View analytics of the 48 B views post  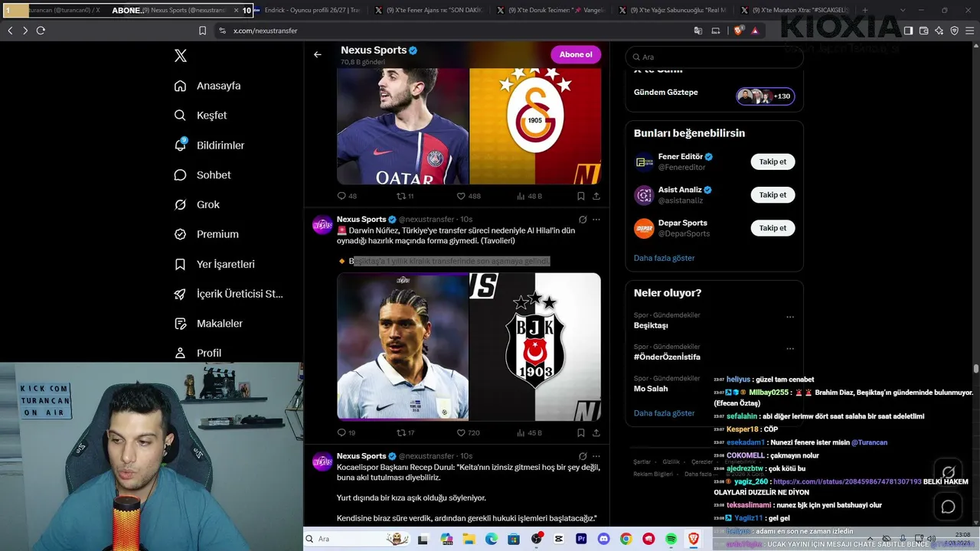tap(529, 196)
